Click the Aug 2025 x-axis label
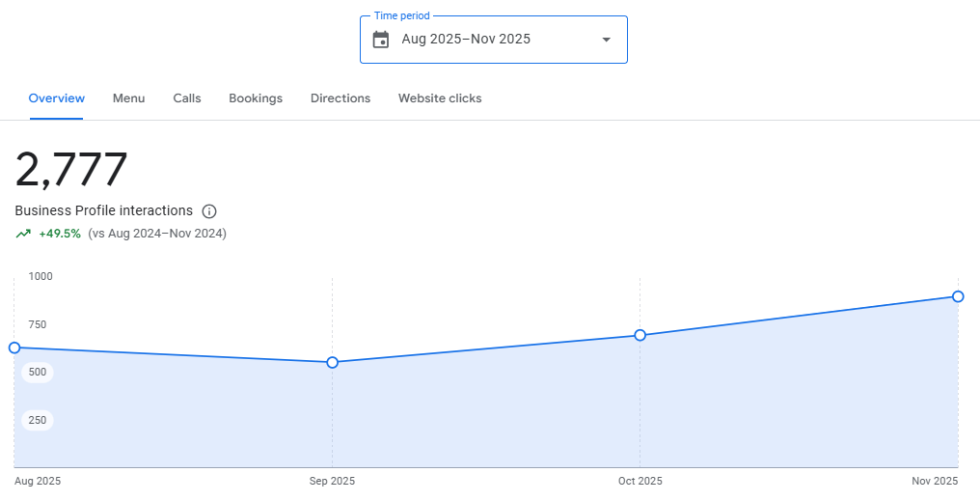980x501 pixels. (x=38, y=481)
